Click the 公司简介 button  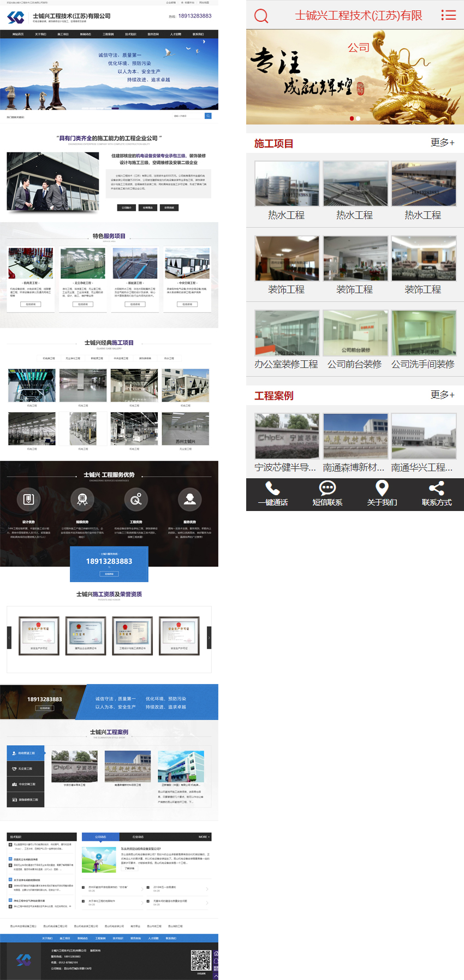126,207
